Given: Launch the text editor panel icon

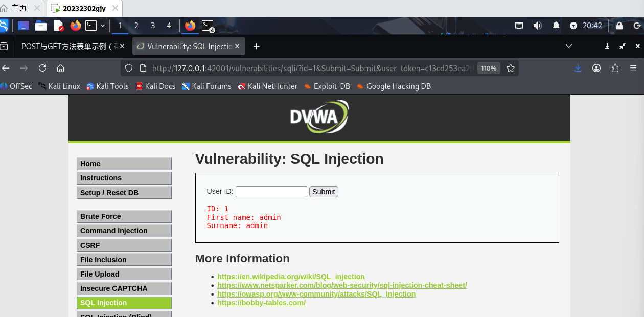Looking at the screenshot, I should [58, 26].
